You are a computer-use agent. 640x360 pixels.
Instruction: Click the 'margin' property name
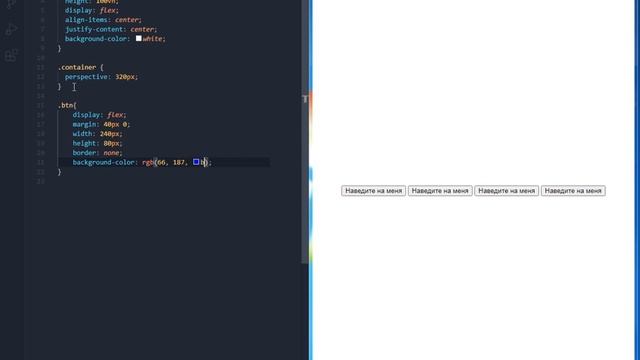[84, 124]
